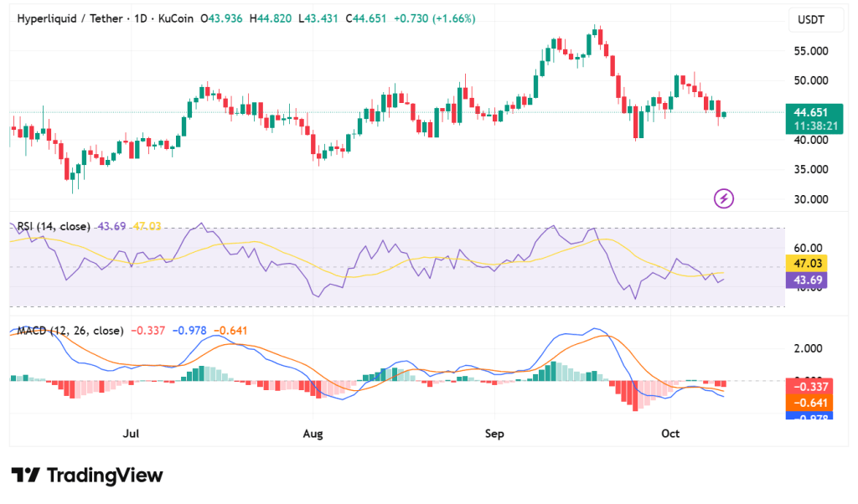Image resolution: width=858 pixels, height=504 pixels.
Task: Click the purple RSI value tag 43.69
Action: [x=807, y=280]
